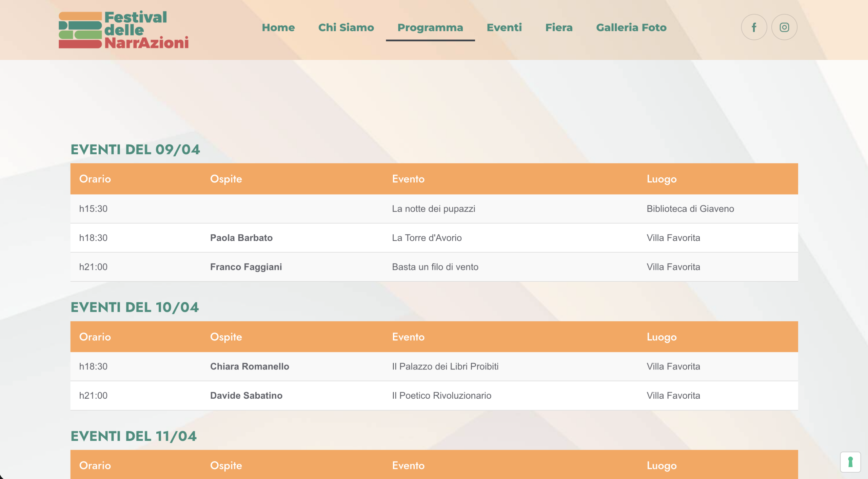
Task: Open the Fiera page
Action: pyautogui.click(x=559, y=27)
